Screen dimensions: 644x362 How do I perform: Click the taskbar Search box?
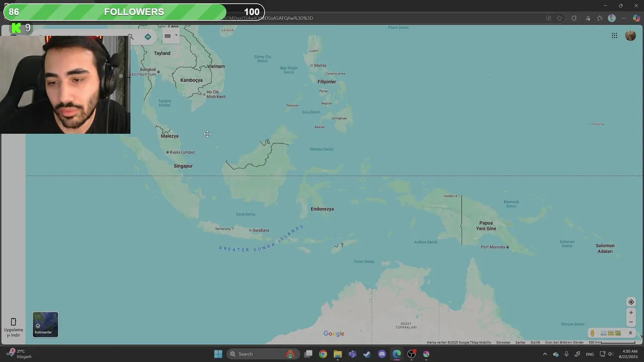263,354
